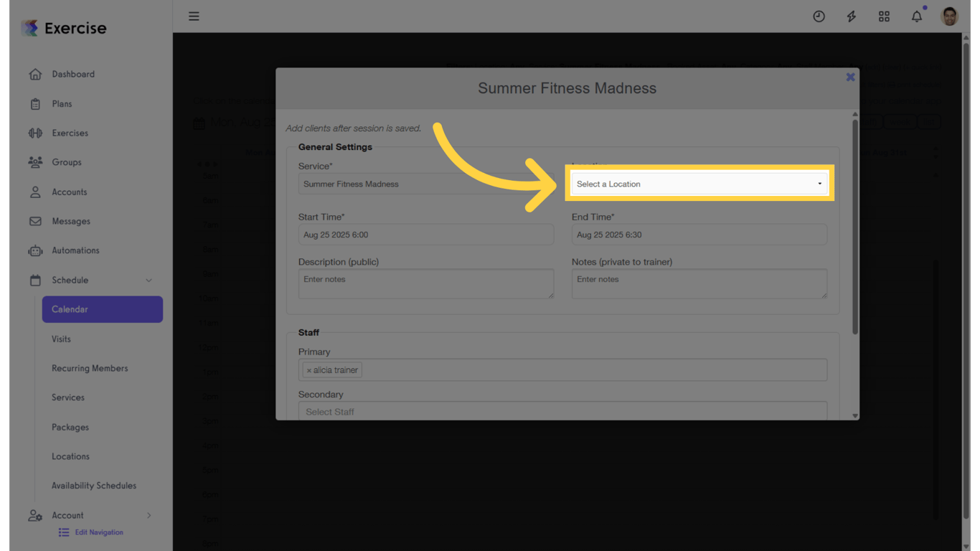Click the dialog's vertical scrollbar

[x=854, y=226]
